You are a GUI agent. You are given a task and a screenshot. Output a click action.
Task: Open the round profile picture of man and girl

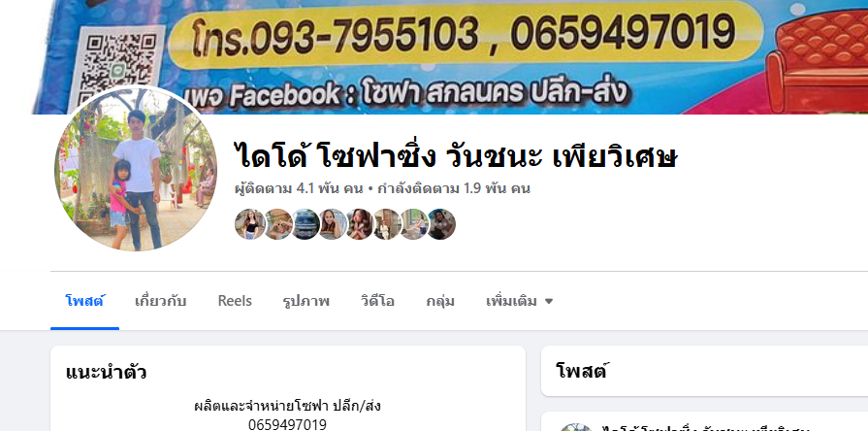[136, 170]
